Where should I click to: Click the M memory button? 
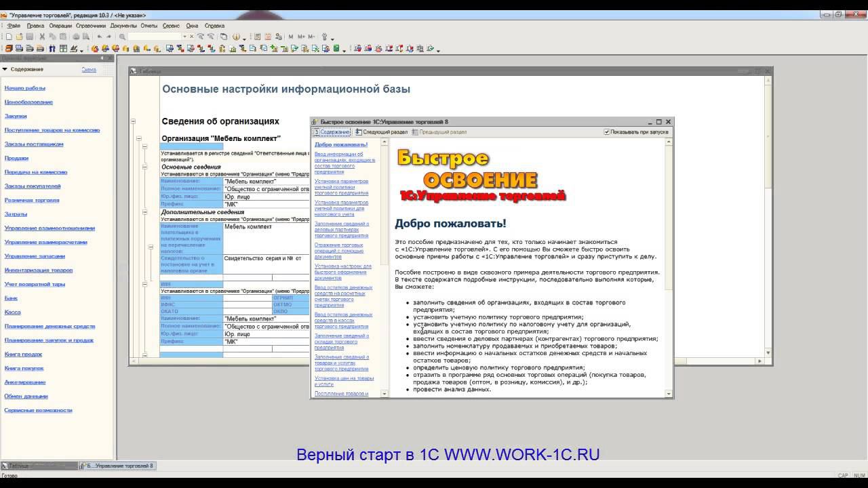(291, 37)
